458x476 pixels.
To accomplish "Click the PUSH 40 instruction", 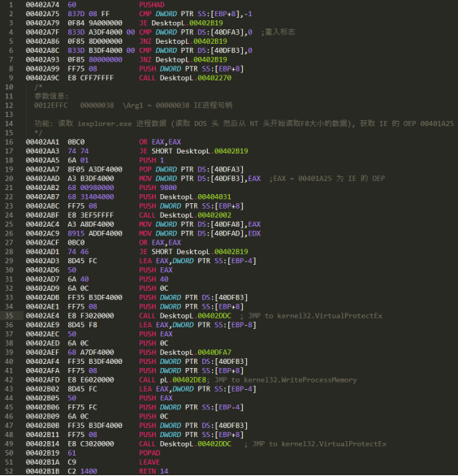I will [153, 279].
